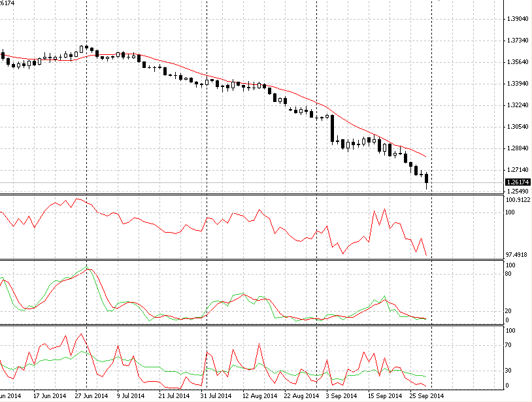Click the 1.33940 price scale label
The width and height of the screenshot is (532, 402).
518,84
